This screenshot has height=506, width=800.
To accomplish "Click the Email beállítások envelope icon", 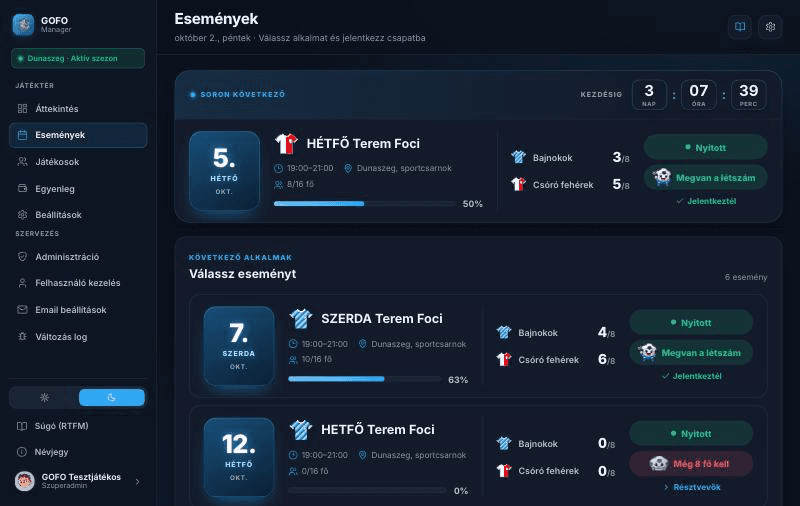I will [22, 310].
